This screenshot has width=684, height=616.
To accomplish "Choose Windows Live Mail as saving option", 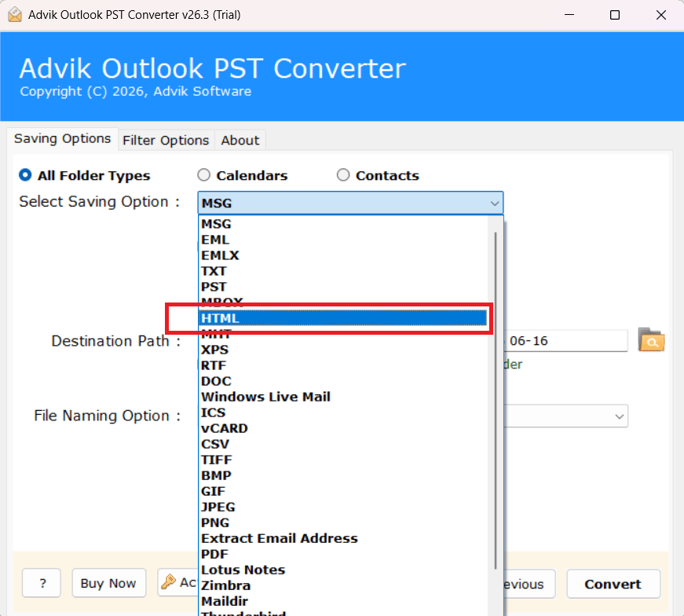I will pos(343,397).
